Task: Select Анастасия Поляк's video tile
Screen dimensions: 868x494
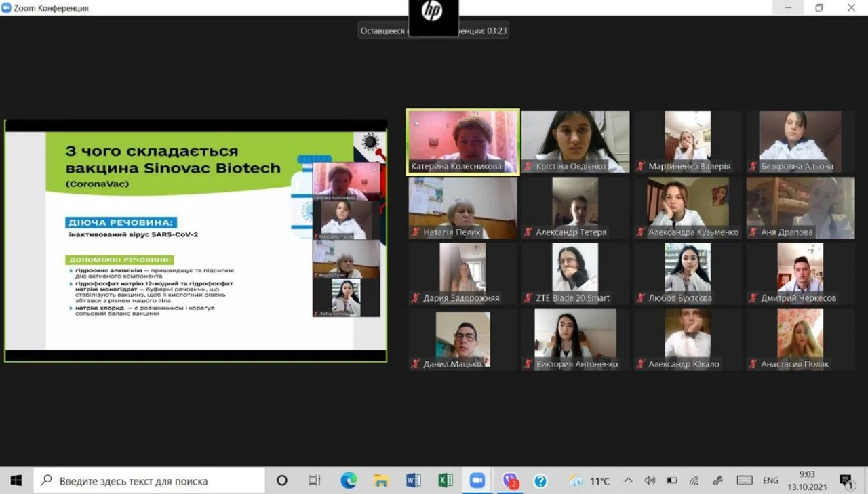Action: click(x=800, y=339)
